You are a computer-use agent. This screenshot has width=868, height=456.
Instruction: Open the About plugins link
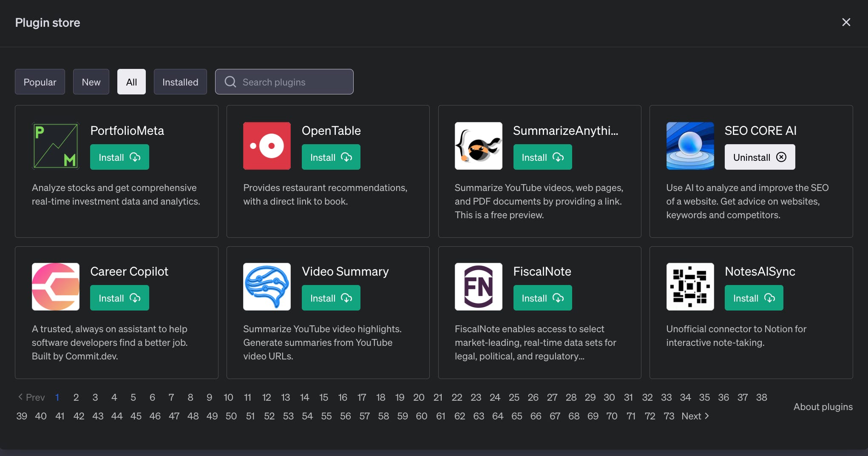[x=823, y=407]
